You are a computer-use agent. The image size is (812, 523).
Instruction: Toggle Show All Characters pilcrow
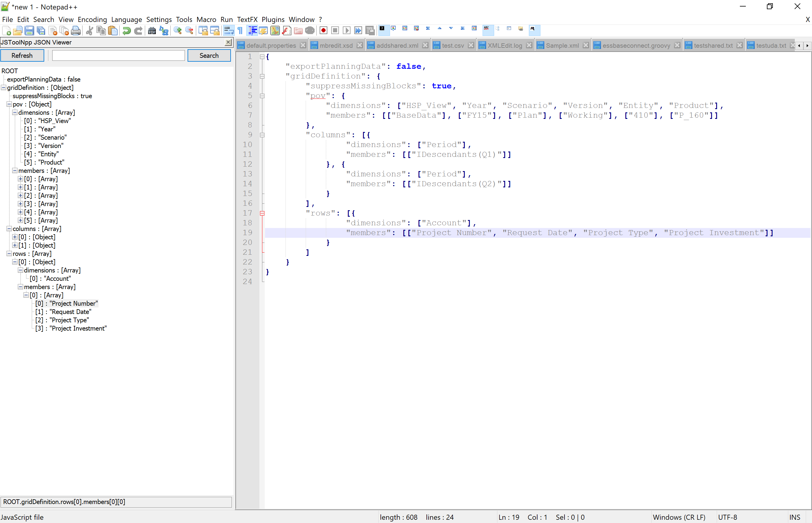click(x=240, y=30)
